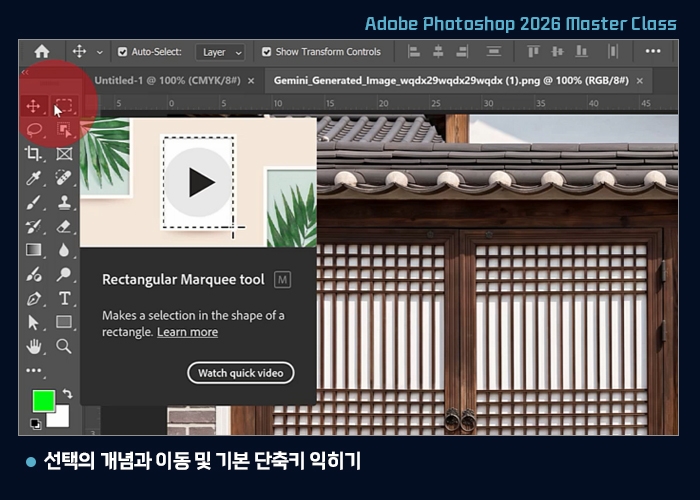700x500 pixels.
Task: Select the Frame tool
Action: (x=64, y=154)
